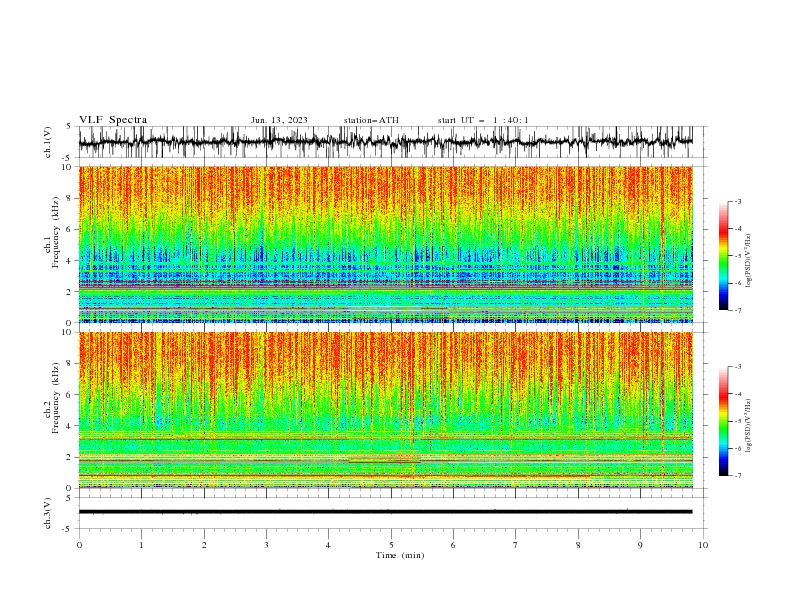This screenshot has height=612, width=792.
Task: Click the "start UT = 1:40:1" text
Action: 483,120
